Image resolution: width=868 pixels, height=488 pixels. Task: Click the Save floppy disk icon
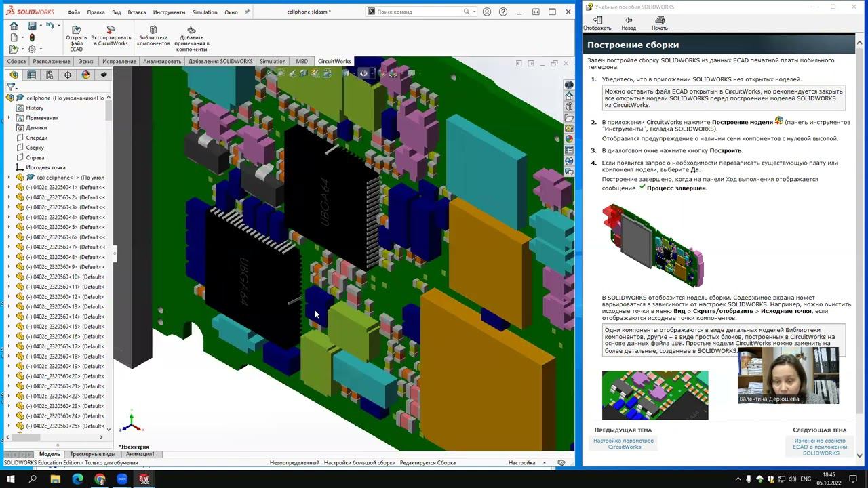click(32, 26)
